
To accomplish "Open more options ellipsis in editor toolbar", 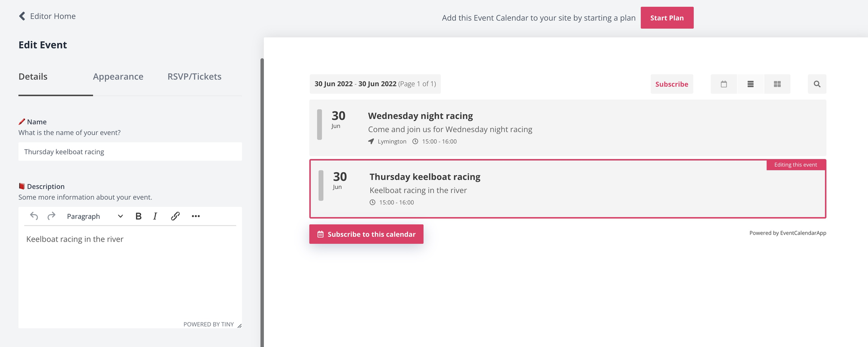I will (x=196, y=216).
